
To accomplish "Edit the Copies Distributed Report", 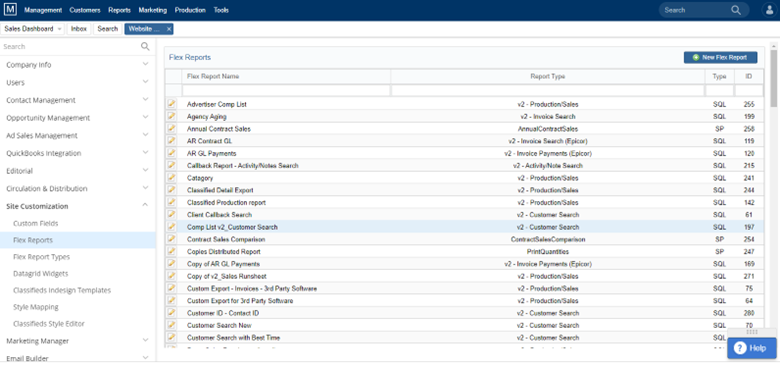I will coord(172,251).
